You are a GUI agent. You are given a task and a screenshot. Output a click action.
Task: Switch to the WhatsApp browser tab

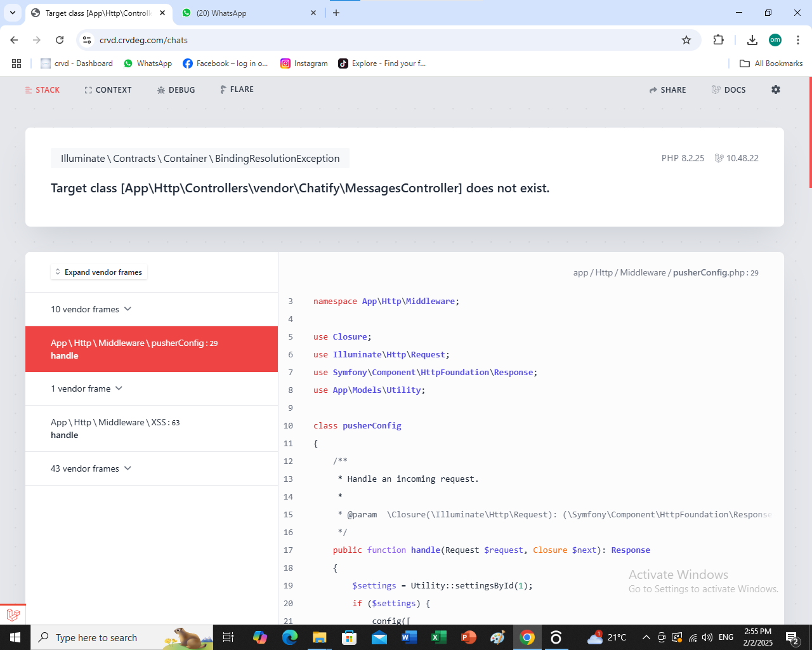pos(247,13)
